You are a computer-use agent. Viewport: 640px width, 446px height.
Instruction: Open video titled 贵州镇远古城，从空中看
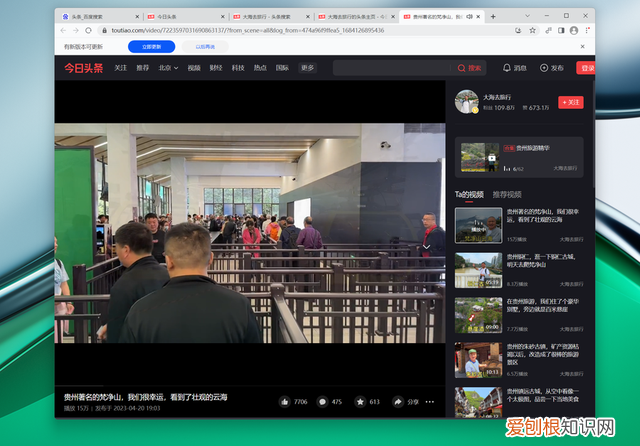point(542,395)
